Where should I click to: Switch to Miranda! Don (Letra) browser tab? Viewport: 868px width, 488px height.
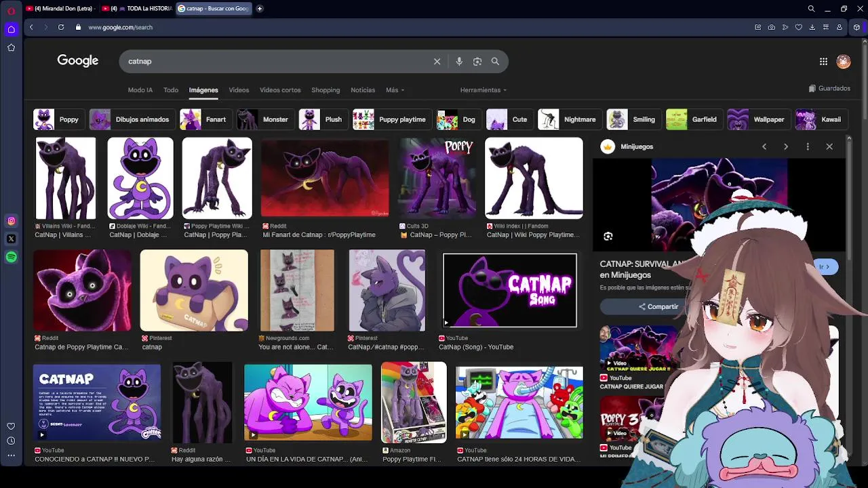[x=60, y=9]
